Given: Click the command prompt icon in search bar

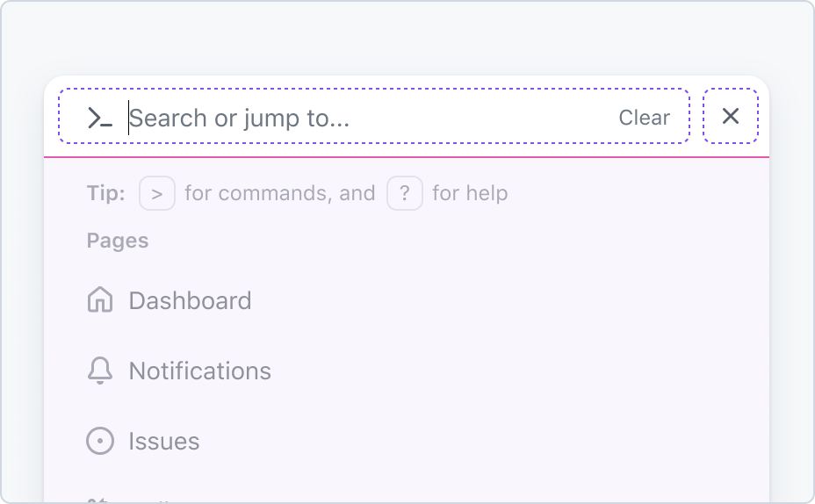Looking at the screenshot, I should click(x=100, y=118).
